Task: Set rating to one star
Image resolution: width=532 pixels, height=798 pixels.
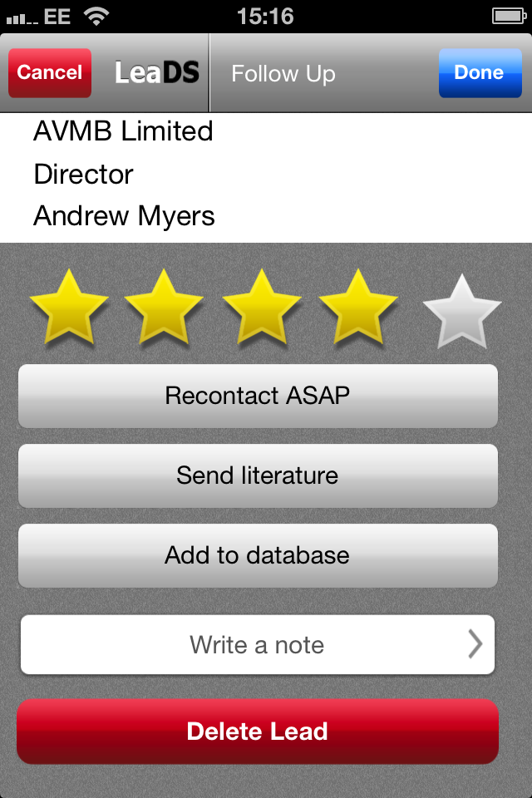Action: (69, 308)
